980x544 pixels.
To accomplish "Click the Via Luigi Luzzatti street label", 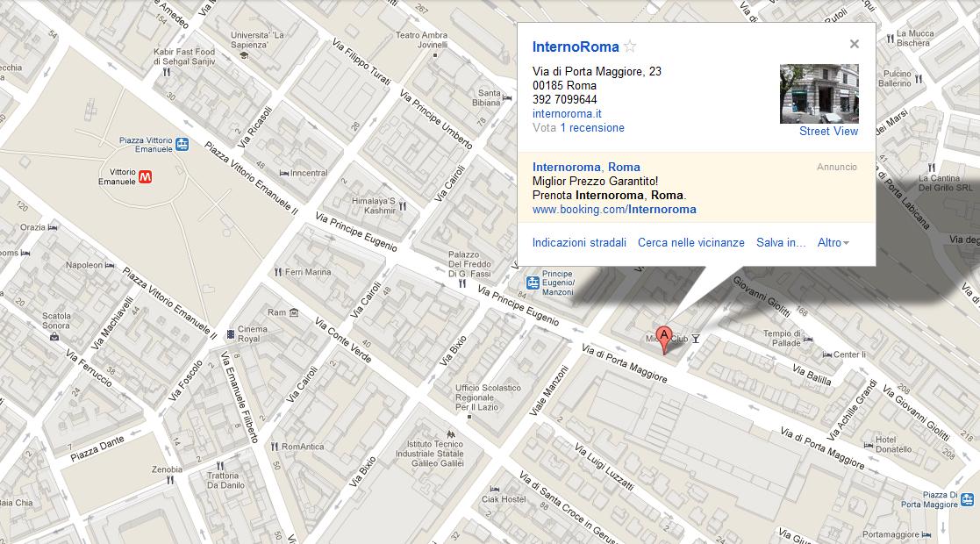I will coord(604,467).
